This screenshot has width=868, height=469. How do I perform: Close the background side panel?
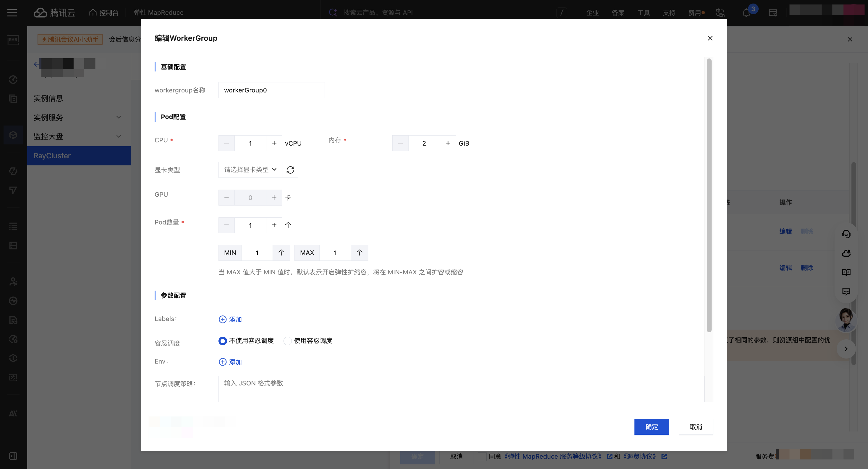tap(850, 39)
